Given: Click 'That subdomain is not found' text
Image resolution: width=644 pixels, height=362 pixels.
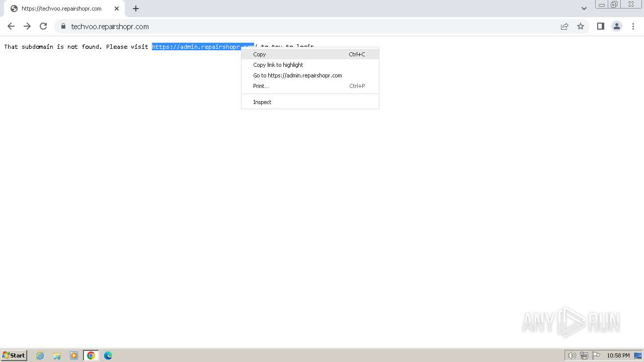Looking at the screenshot, I should (x=53, y=47).
